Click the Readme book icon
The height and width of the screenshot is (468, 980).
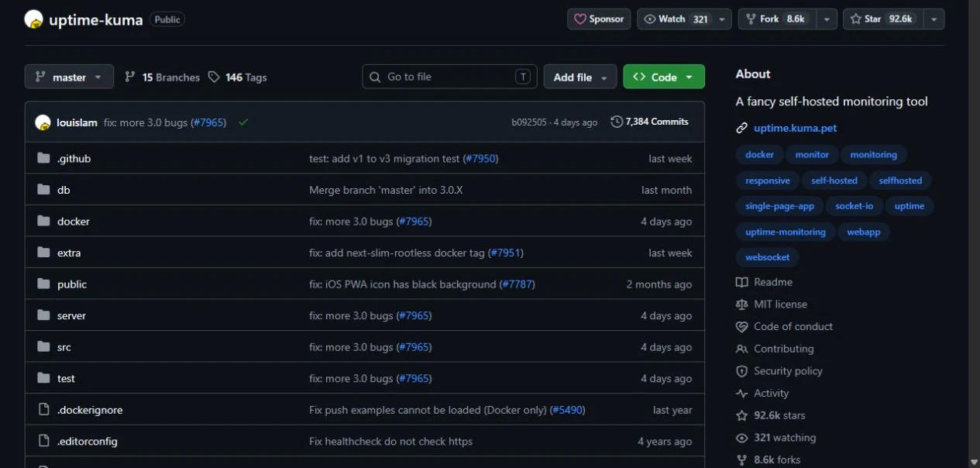coord(741,282)
